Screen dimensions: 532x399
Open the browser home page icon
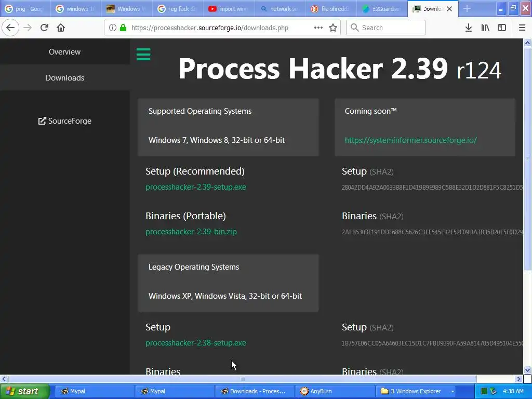point(61,28)
